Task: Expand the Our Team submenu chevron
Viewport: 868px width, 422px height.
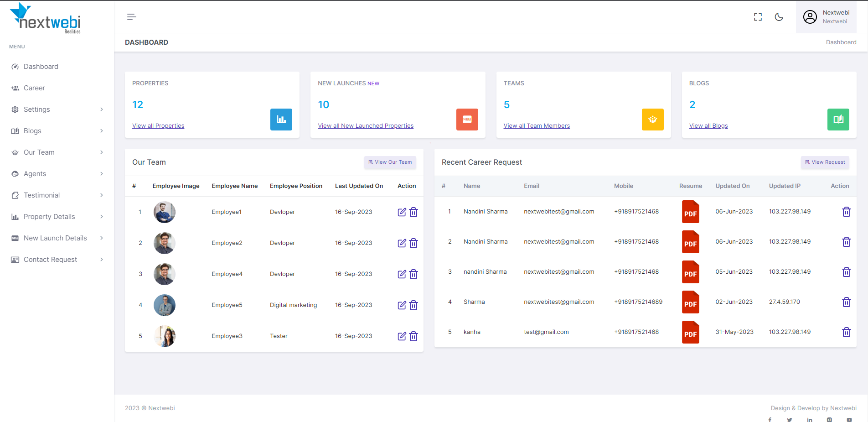Action: (102, 152)
